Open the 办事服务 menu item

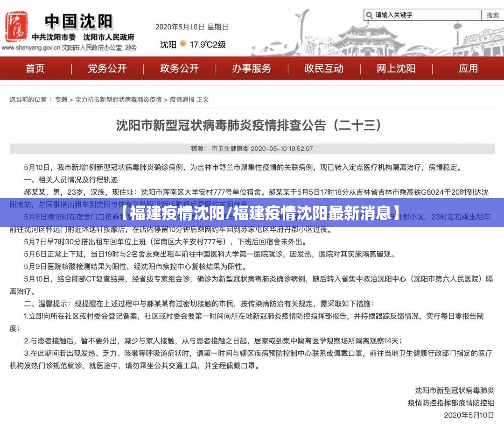252,69
